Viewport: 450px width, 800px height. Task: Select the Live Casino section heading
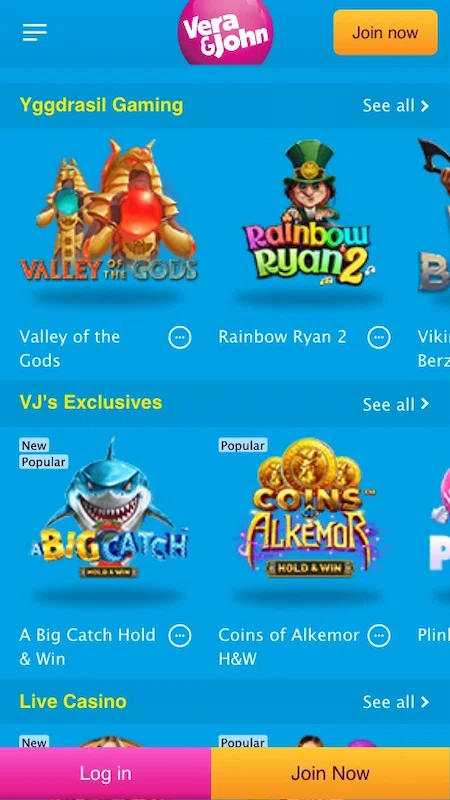(73, 702)
